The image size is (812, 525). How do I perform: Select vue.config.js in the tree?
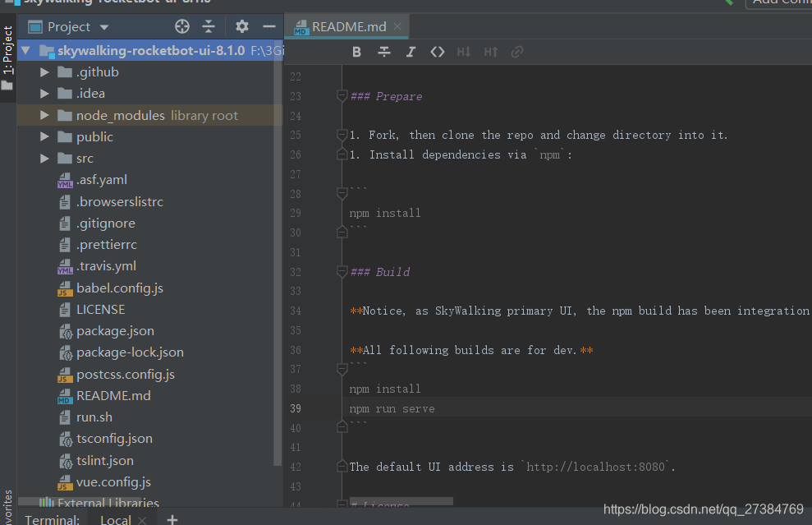[113, 482]
